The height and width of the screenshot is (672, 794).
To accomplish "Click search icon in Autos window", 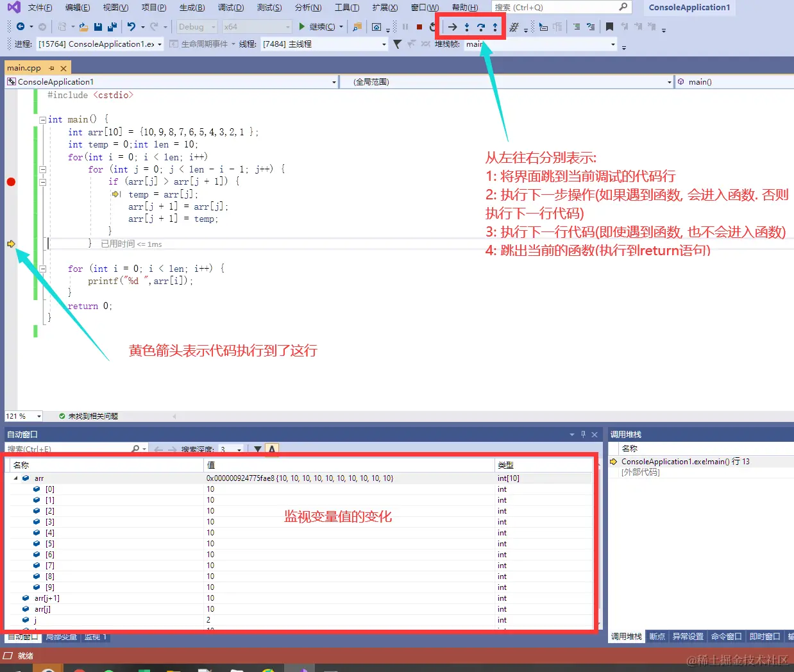I will pos(135,449).
